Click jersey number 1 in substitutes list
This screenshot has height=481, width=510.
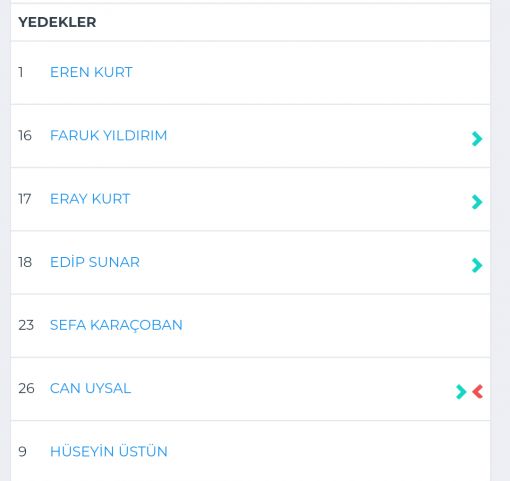pyautogui.click(x=21, y=72)
